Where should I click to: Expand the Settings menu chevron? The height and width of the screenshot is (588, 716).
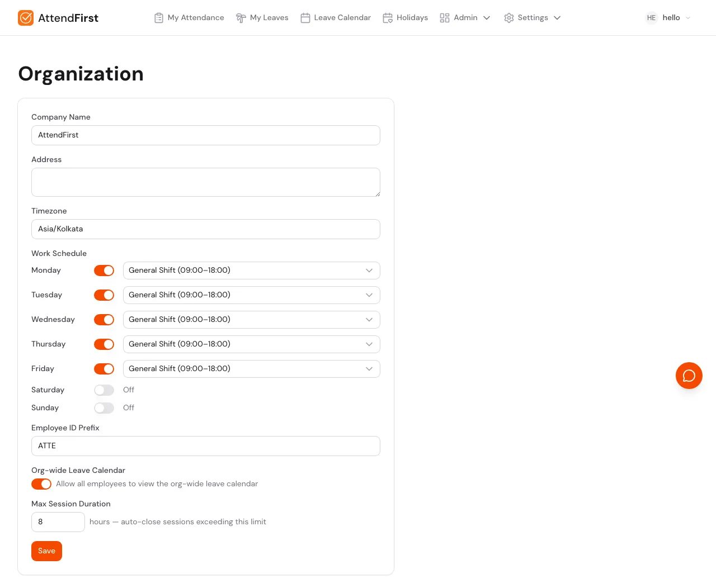(x=557, y=17)
